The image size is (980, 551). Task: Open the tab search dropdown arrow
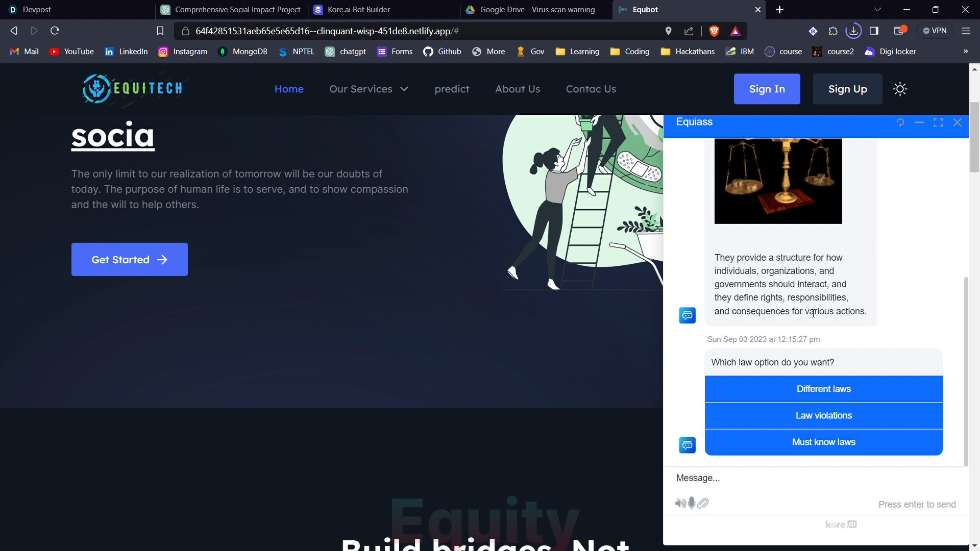pos(877,10)
